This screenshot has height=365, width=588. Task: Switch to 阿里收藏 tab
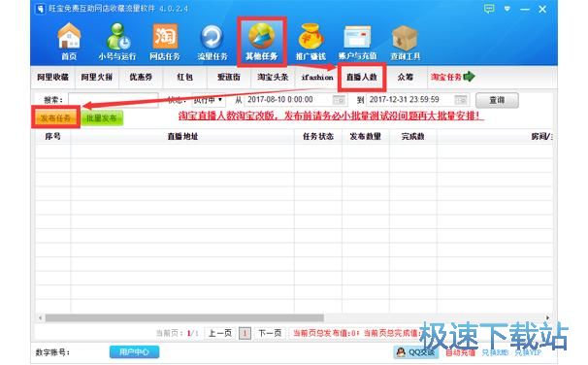click(52, 78)
